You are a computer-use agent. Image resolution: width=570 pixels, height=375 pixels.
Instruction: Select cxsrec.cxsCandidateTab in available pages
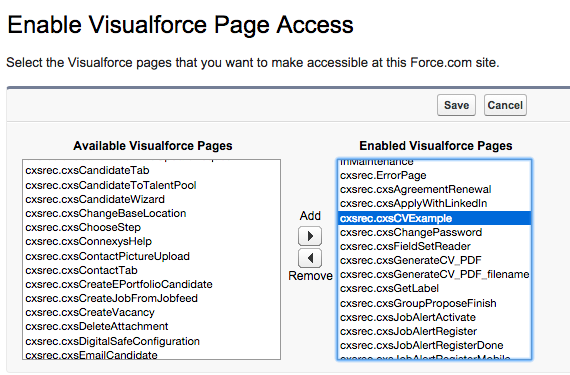(151, 170)
